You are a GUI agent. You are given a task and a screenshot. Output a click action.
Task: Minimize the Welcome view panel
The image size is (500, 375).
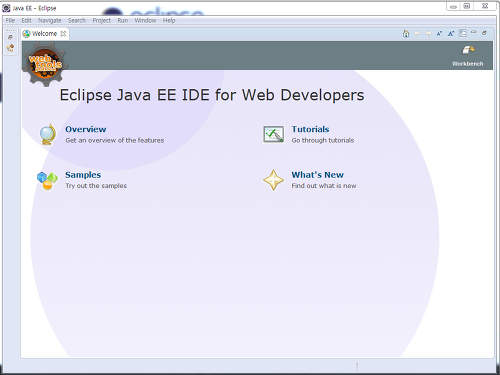point(473,32)
